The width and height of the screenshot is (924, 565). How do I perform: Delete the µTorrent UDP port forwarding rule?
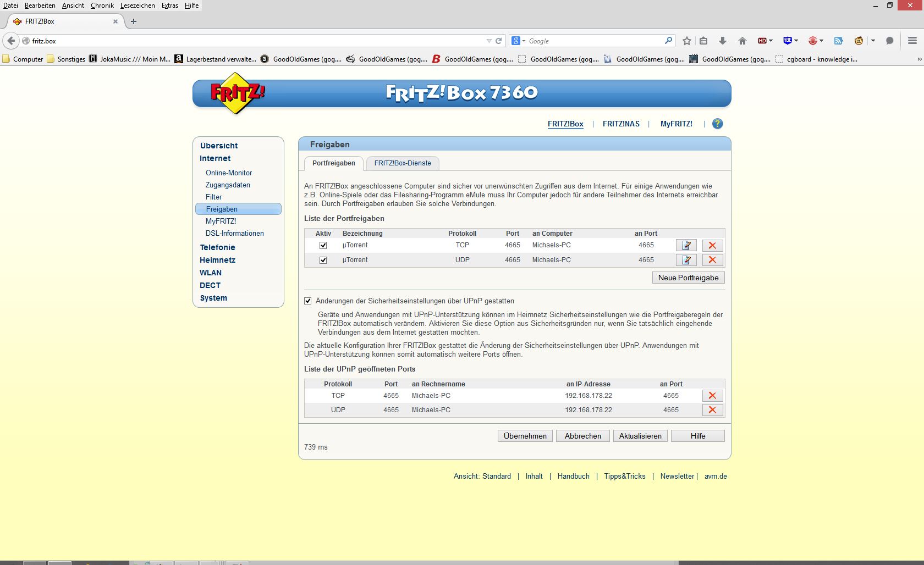712,260
